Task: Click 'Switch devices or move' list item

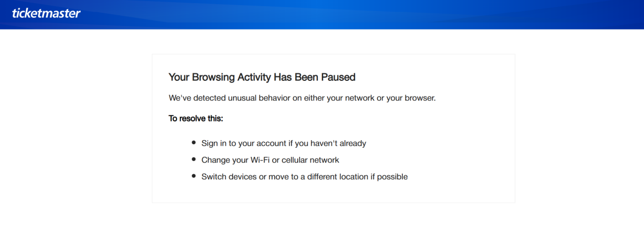Action: point(305,177)
